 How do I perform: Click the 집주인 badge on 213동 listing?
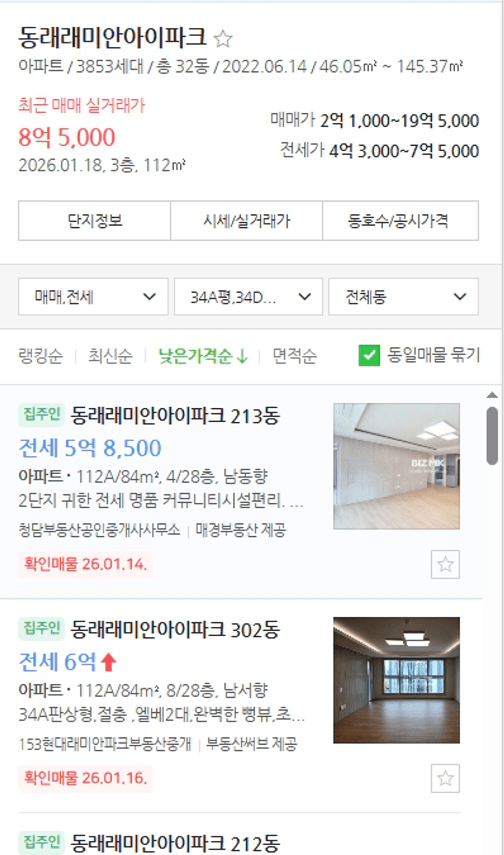[41, 416]
